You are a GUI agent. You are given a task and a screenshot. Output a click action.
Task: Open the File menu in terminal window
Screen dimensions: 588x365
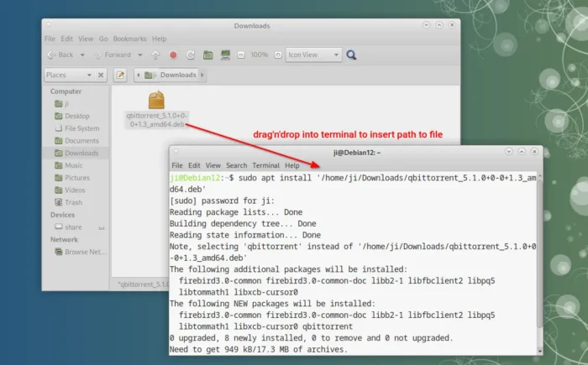tap(177, 165)
